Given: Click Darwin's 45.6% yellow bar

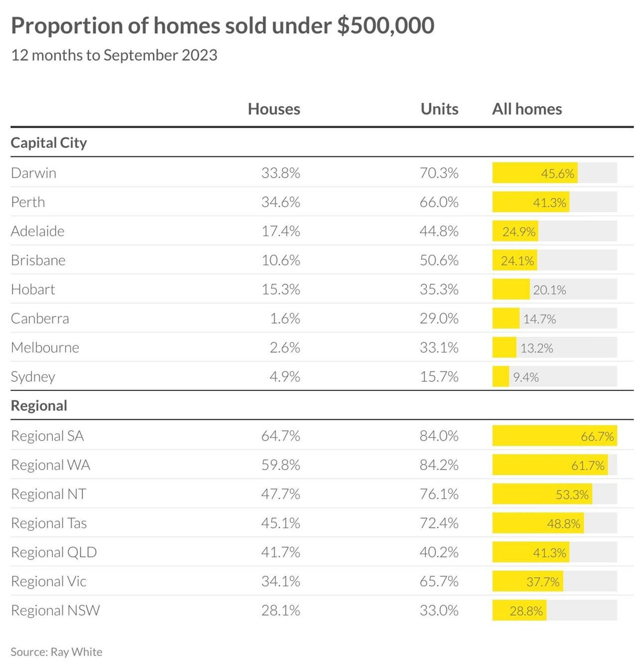Looking at the screenshot, I should coord(535,173).
